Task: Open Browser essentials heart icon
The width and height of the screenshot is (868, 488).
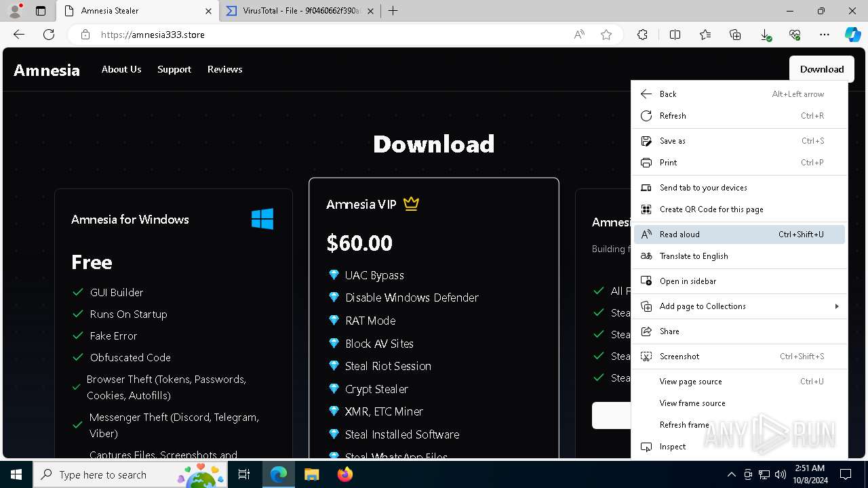Action: 795,35
